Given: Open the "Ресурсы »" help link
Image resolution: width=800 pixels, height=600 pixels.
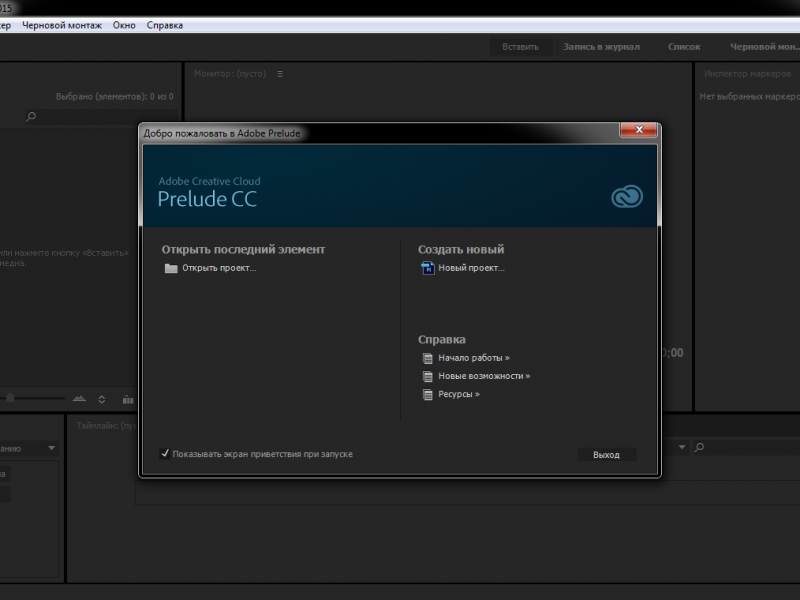Looking at the screenshot, I should click(x=459, y=394).
